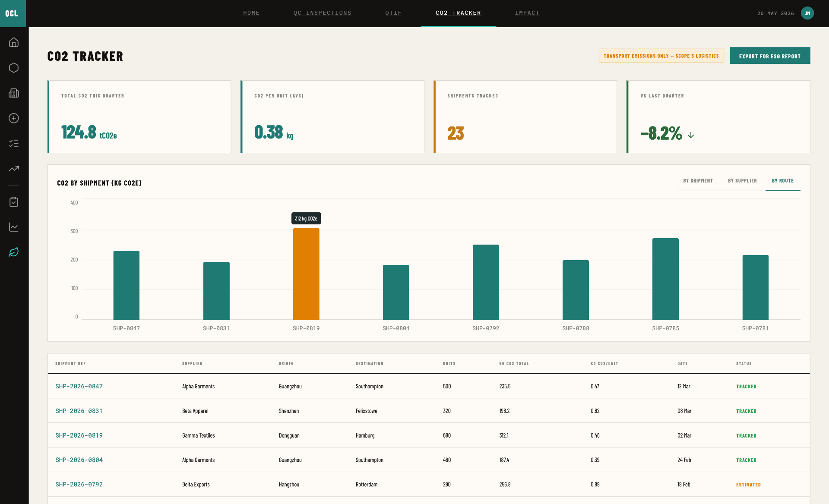
Task: Click the Rotterdam destination cell
Action: click(x=366, y=485)
